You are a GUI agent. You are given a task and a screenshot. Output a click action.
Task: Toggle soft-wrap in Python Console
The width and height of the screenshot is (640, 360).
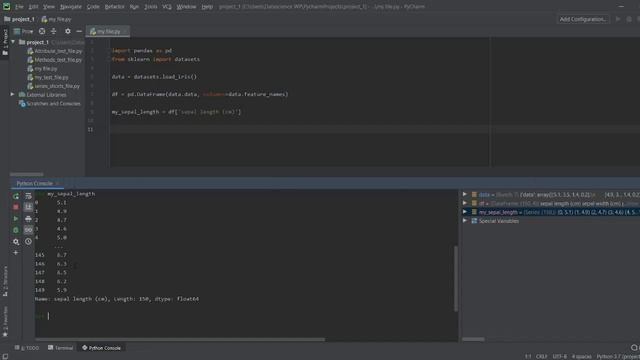point(28,196)
